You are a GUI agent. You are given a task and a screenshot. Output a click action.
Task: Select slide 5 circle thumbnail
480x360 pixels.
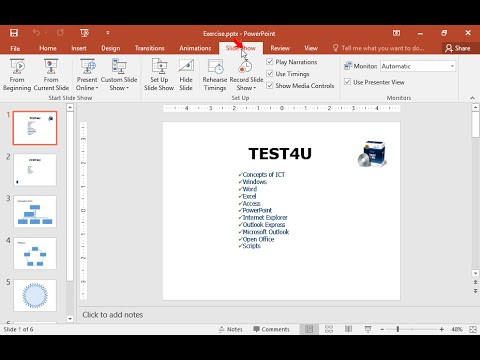(35, 295)
